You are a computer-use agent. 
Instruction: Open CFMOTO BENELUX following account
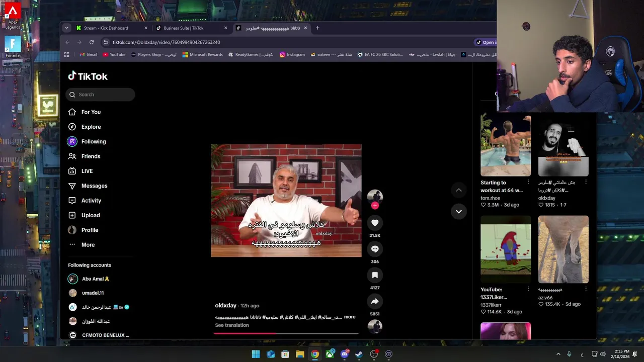click(99, 335)
